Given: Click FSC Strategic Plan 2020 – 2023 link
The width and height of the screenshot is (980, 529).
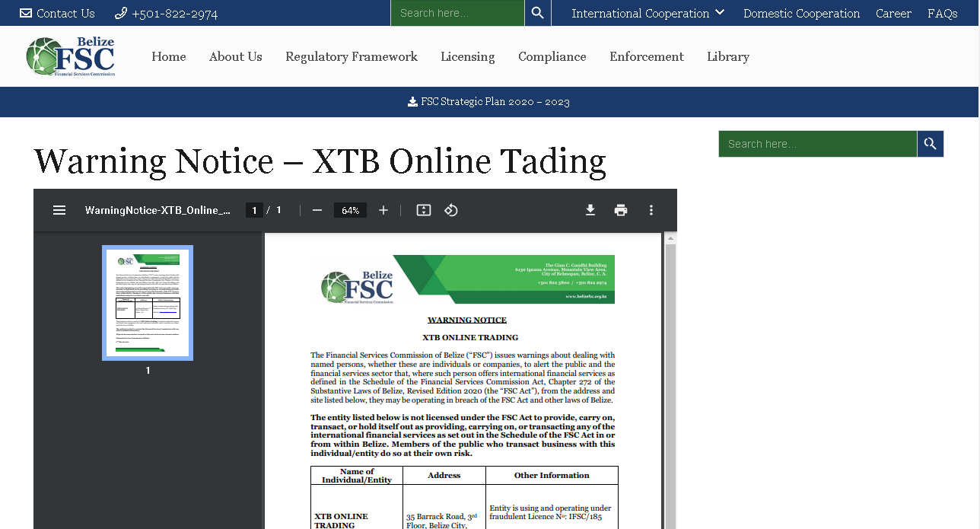Looking at the screenshot, I should (x=495, y=101).
